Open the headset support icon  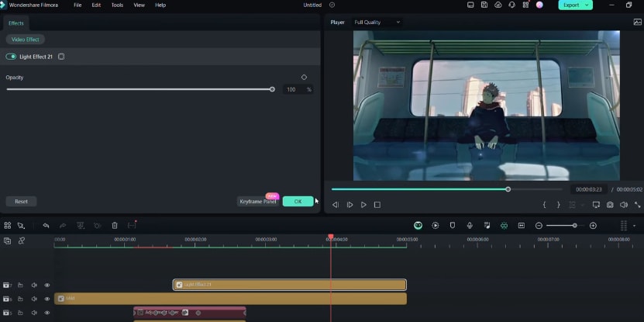(x=511, y=5)
